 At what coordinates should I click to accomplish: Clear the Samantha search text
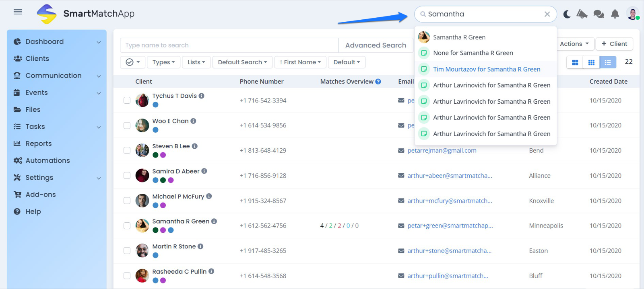pyautogui.click(x=547, y=14)
